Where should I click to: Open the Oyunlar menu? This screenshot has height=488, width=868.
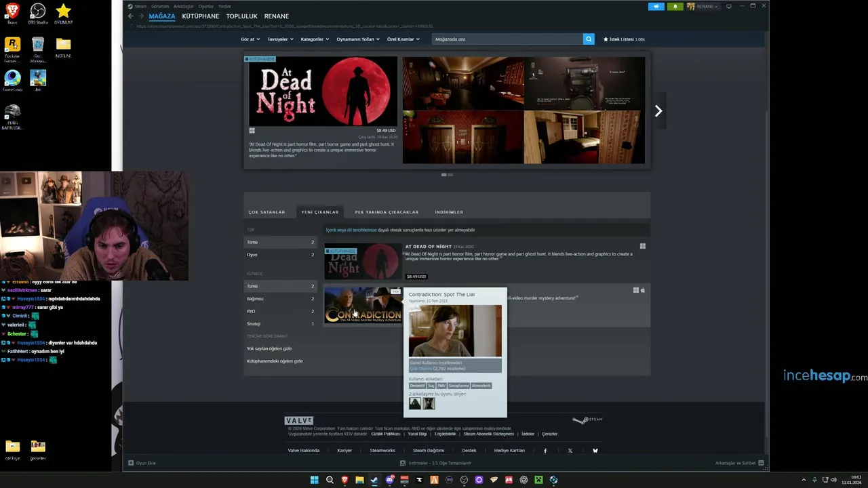coord(206,6)
